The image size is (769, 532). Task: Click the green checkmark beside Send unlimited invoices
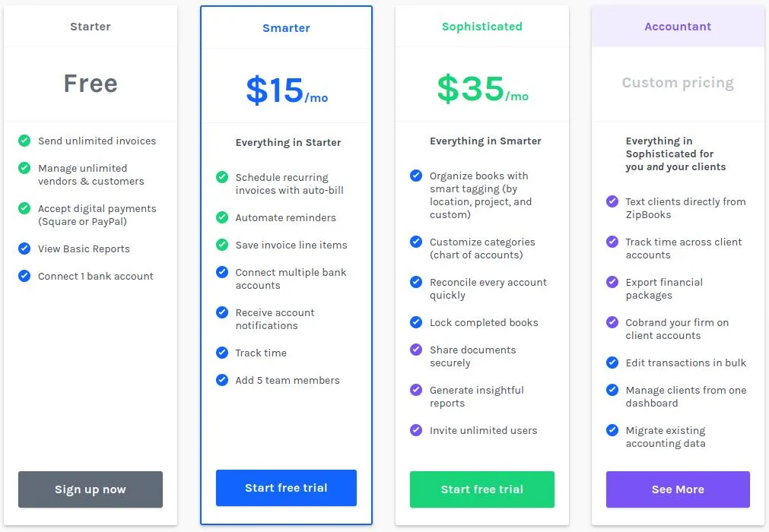(24, 141)
